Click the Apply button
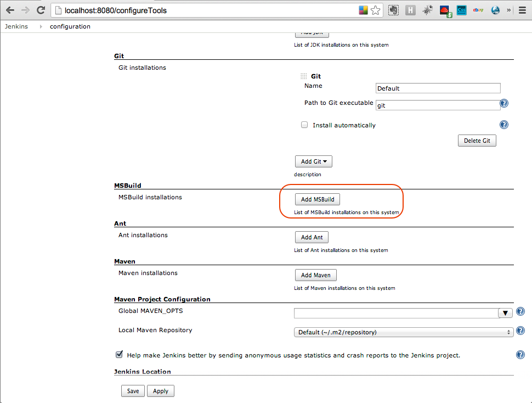The height and width of the screenshot is (403, 532). pos(161,391)
